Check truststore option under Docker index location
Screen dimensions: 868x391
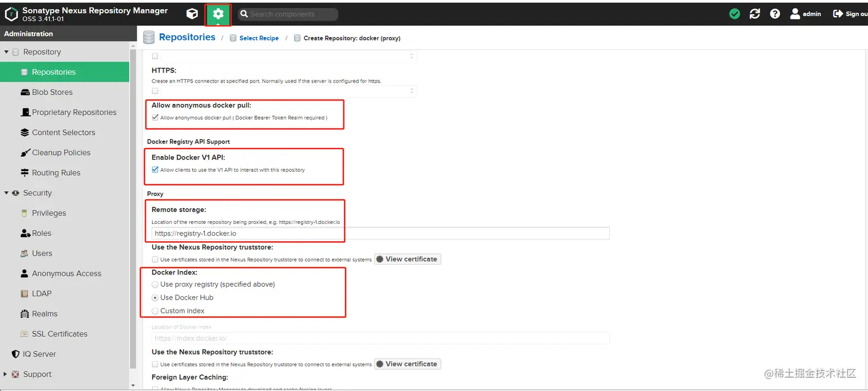pyautogui.click(x=155, y=364)
